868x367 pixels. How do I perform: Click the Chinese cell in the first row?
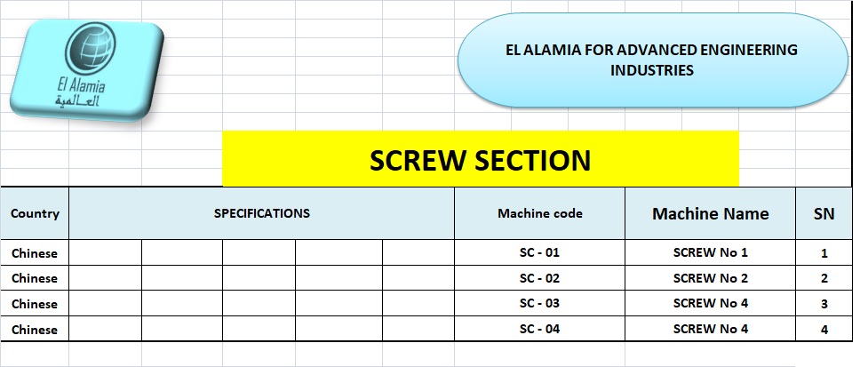coord(35,253)
